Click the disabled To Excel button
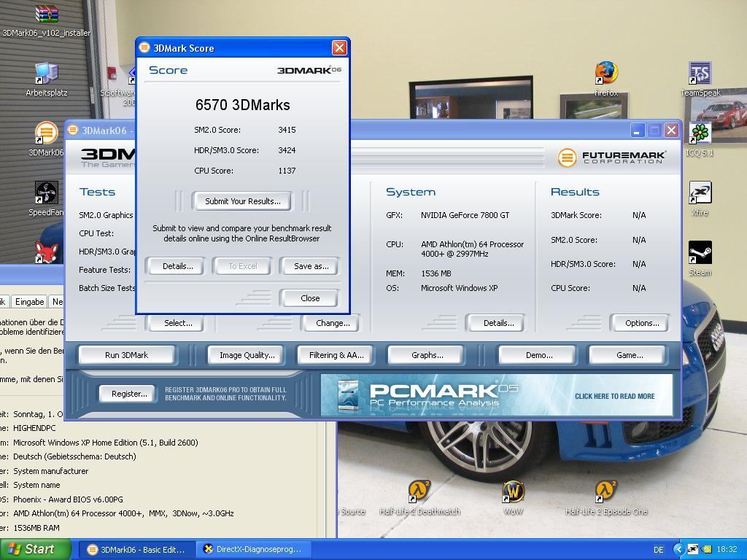This screenshot has width=747, height=560. (x=242, y=266)
